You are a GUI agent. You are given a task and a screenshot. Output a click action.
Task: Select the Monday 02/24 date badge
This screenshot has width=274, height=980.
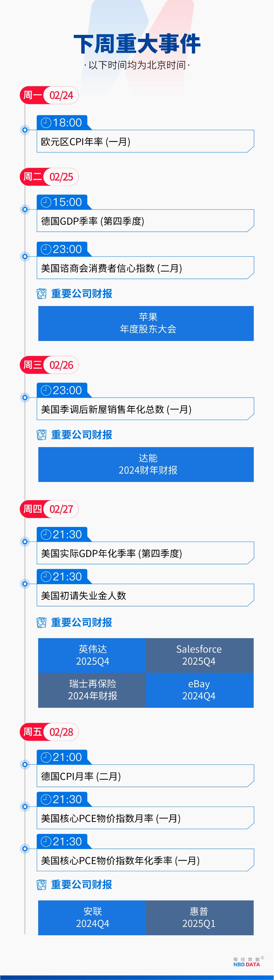point(49,95)
